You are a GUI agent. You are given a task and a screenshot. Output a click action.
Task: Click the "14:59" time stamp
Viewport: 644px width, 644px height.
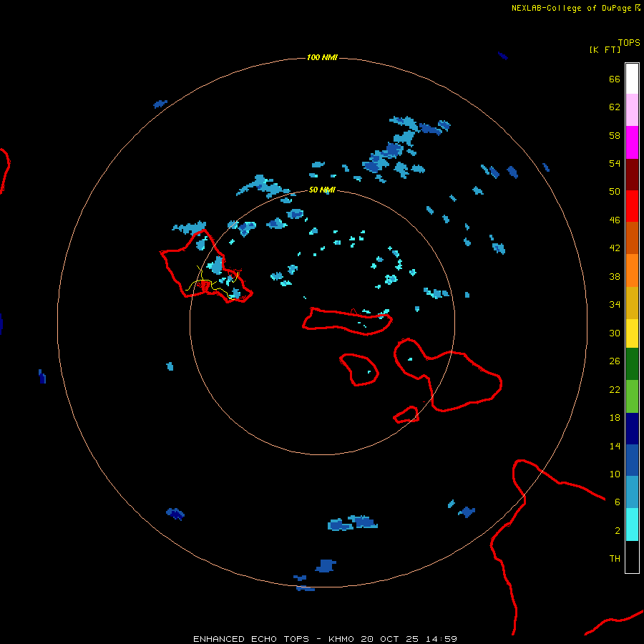pos(441,639)
